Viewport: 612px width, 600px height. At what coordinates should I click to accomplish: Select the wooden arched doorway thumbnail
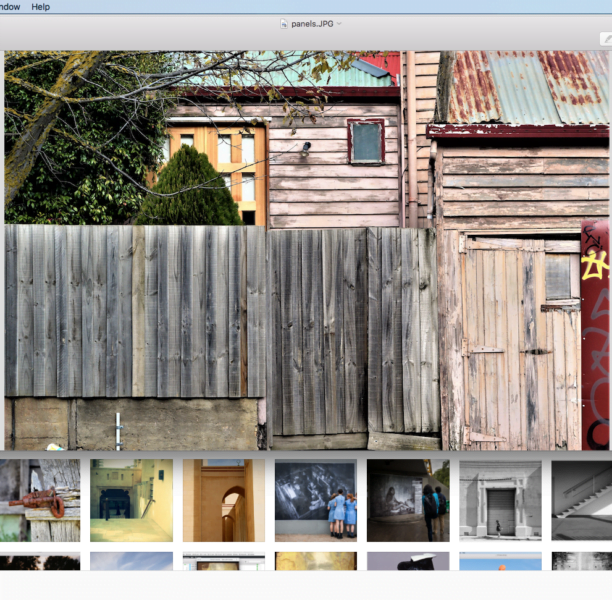[223, 500]
